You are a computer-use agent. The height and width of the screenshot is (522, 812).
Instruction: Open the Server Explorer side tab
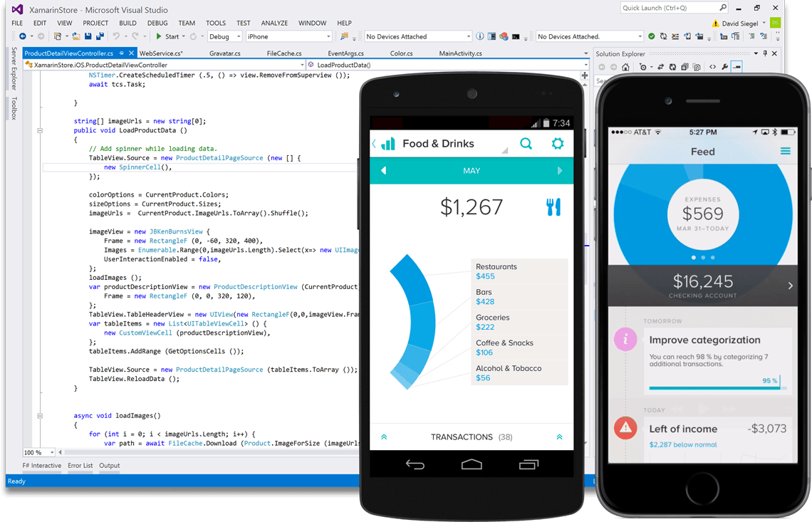pyautogui.click(x=14, y=68)
